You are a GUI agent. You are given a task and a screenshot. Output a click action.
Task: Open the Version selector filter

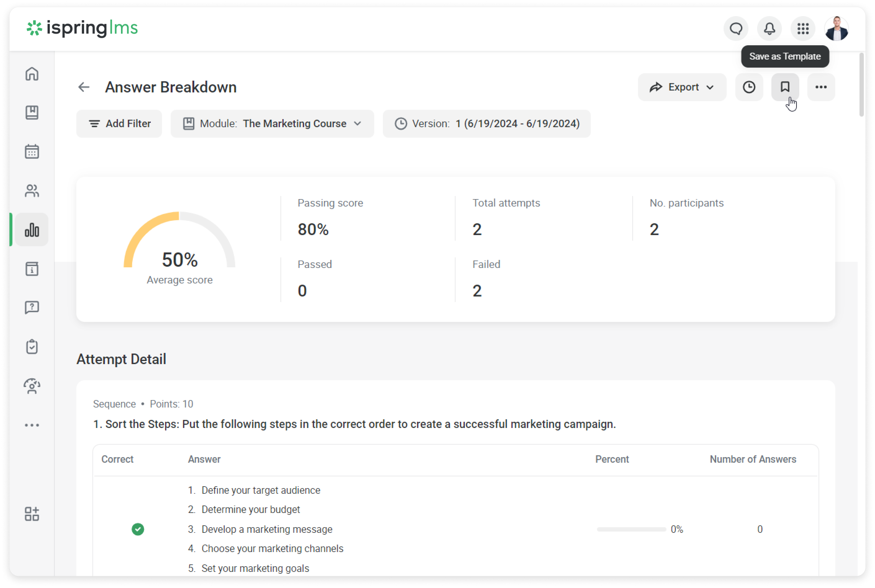click(x=487, y=124)
